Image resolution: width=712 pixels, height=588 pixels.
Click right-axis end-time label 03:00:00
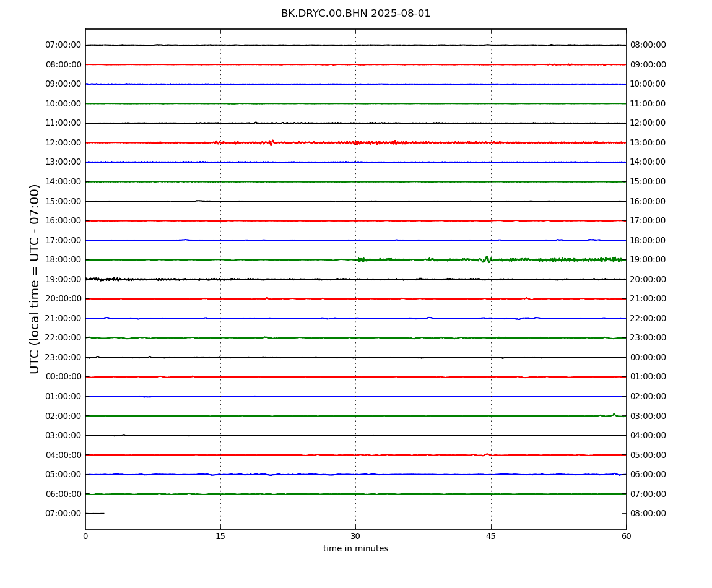click(648, 416)
